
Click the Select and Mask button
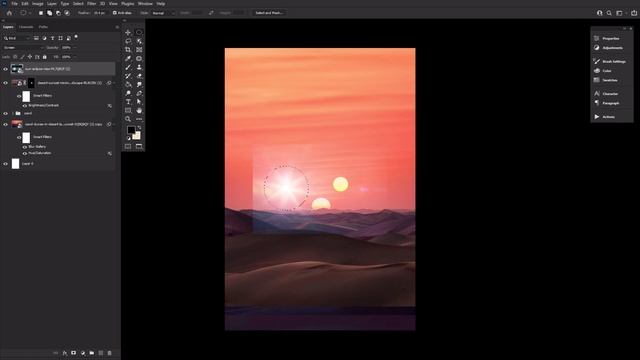coord(269,13)
